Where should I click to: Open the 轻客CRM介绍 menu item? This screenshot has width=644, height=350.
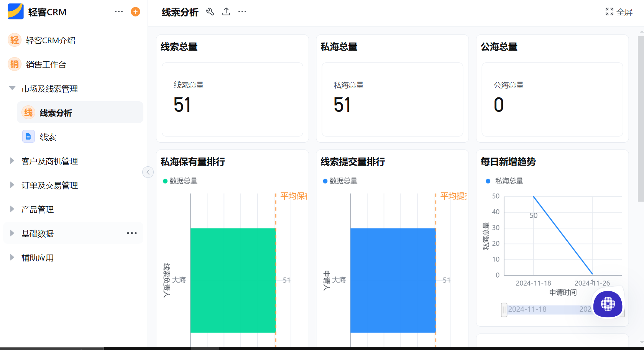50,40
